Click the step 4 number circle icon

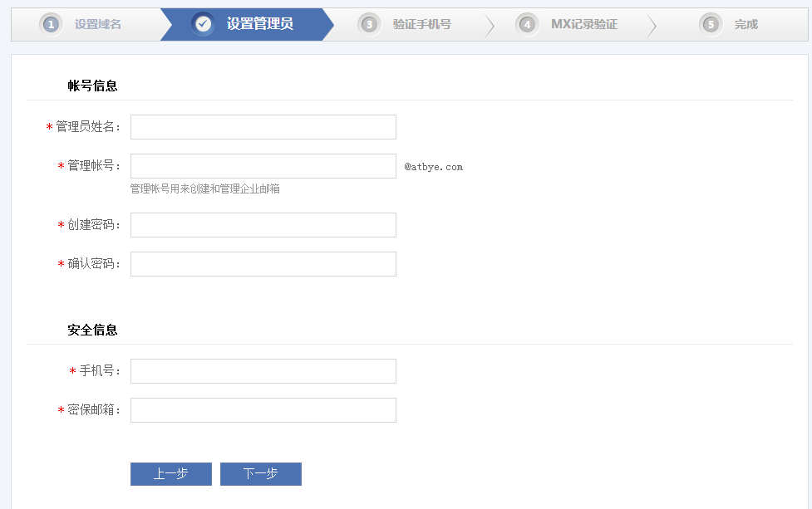pyautogui.click(x=527, y=24)
